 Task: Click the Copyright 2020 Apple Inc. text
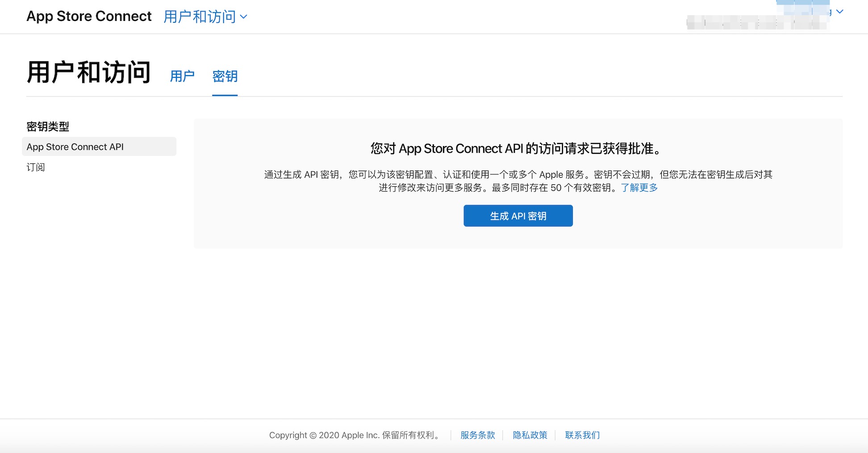[355, 435]
